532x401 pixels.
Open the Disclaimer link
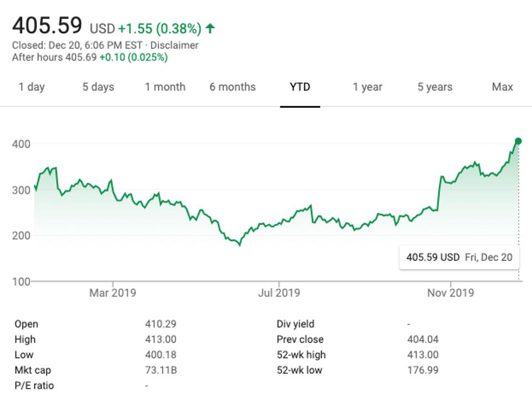(x=179, y=46)
